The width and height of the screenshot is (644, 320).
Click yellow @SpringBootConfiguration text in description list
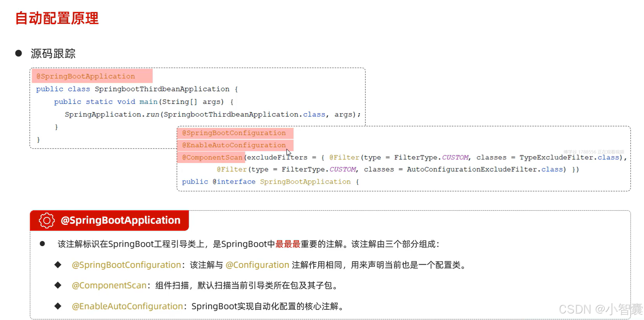(x=126, y=265)
